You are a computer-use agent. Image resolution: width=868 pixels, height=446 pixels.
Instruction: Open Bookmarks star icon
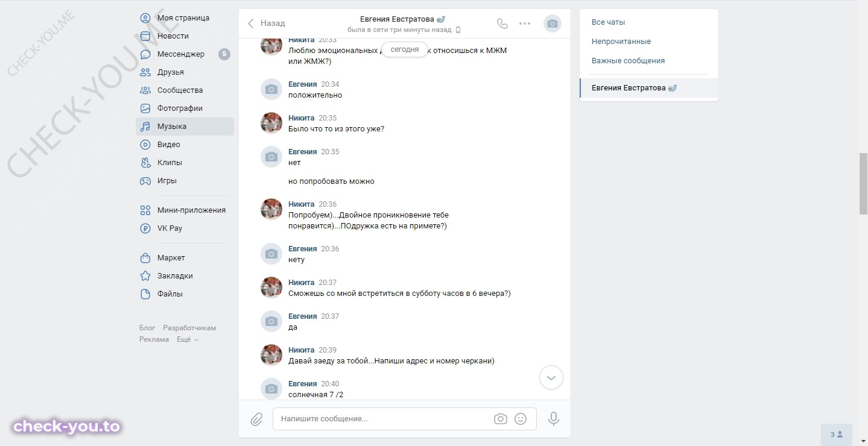[145, 276]
